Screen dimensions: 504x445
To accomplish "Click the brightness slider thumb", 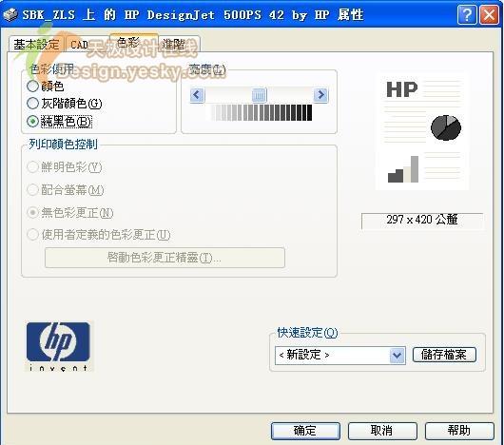I will [x=259, y=95].
